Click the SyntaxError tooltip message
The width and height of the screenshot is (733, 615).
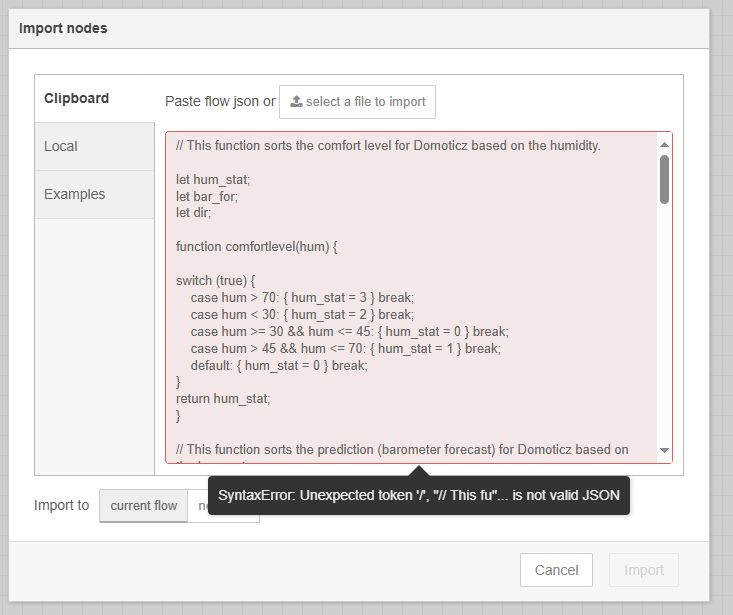[419, 495]
